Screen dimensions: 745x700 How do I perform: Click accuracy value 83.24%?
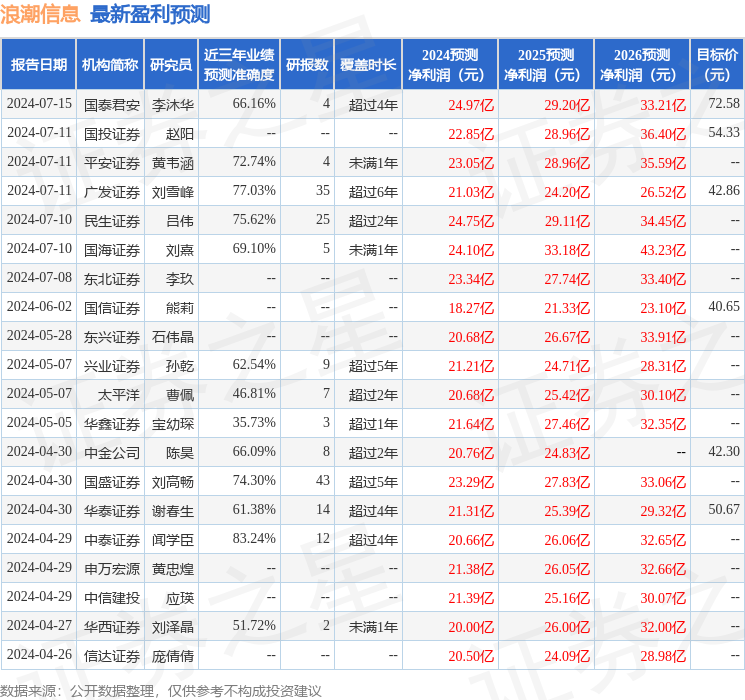click(x=254, y=538)
